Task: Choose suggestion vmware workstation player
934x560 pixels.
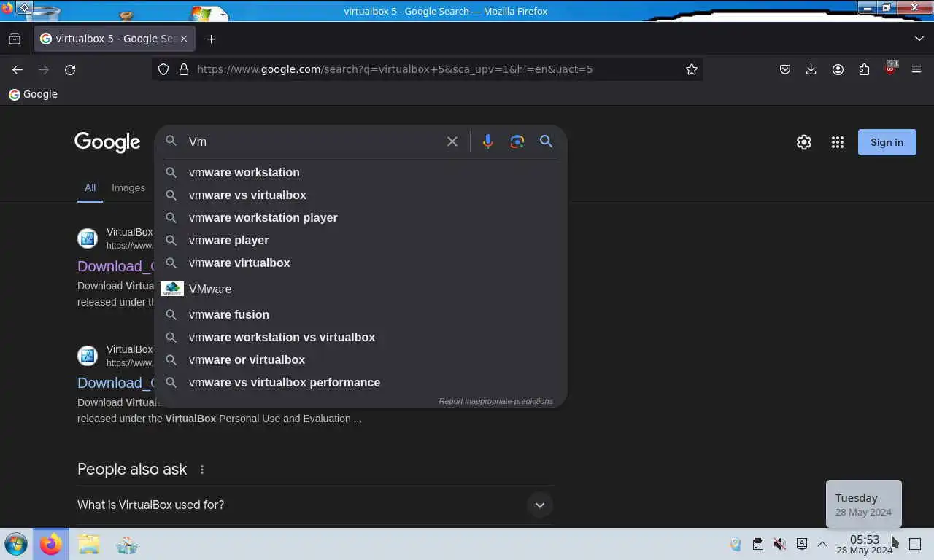Action: (360, 217)
